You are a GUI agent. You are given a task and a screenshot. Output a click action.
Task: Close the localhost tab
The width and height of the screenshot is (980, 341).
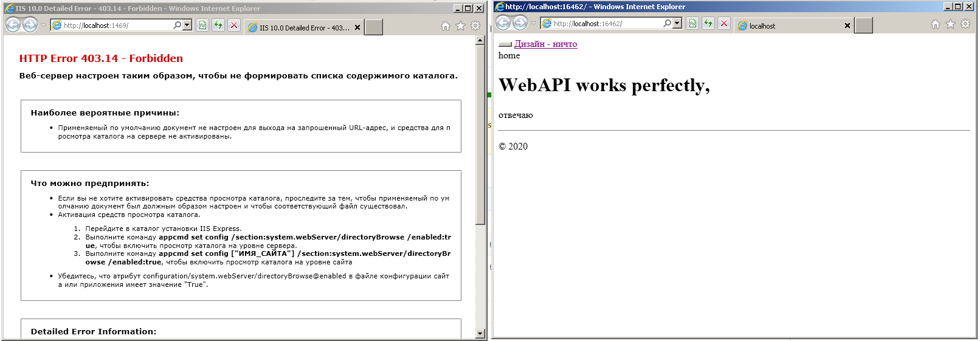pyautogui.click(x=847, y=26)
